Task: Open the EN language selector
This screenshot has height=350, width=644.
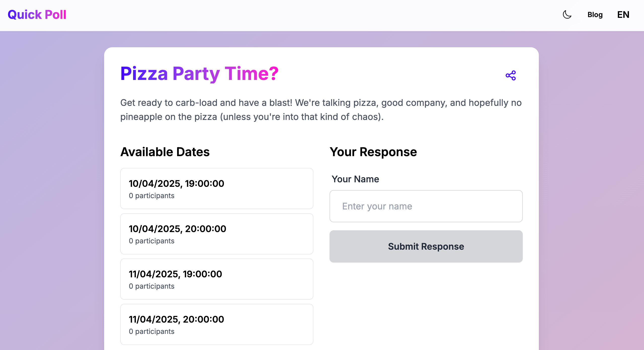Action: point(623,15)
